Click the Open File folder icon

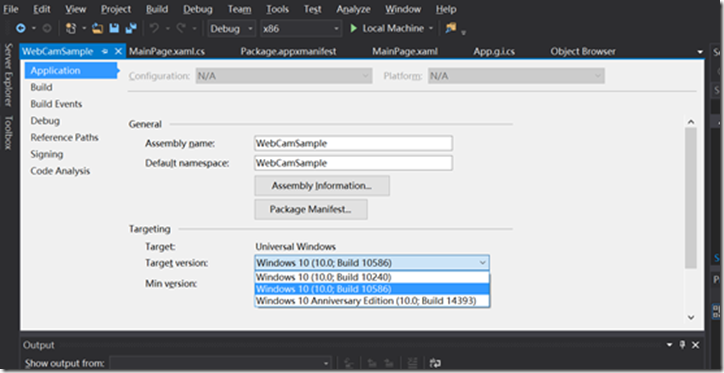click(97, 29)
